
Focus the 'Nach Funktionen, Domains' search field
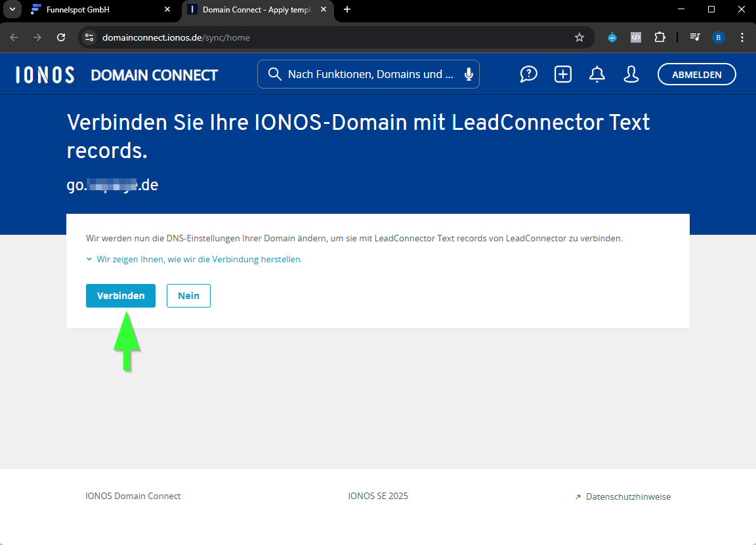click(x=368, y=74)
